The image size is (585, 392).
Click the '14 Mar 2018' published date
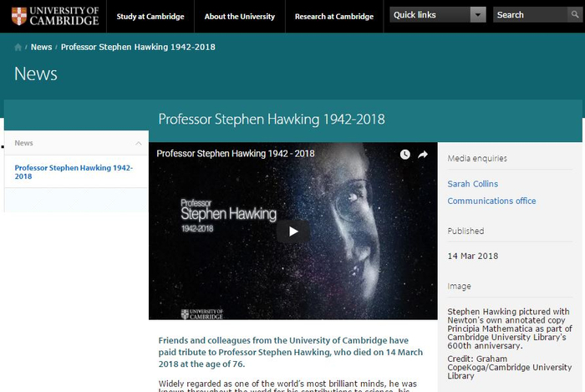(473, 256)
